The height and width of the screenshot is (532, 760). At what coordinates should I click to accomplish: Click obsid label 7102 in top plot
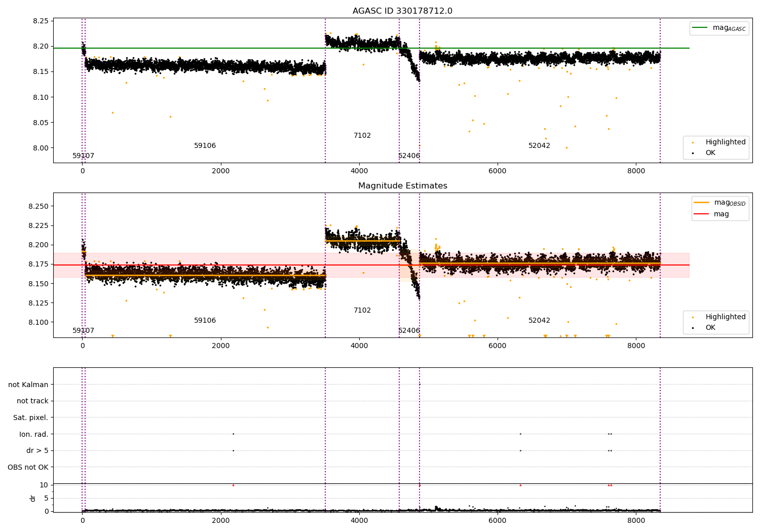point(362,136)
